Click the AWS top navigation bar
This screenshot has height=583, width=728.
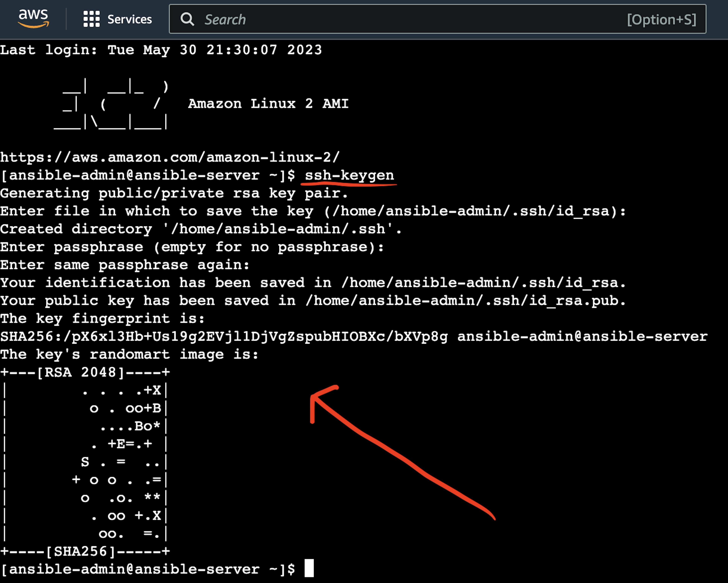(364, 18)
